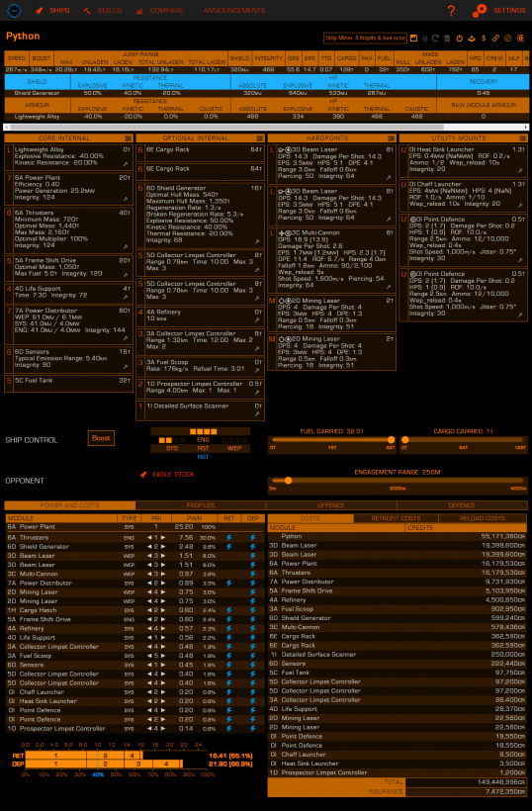The width and height of the screenshot is (532, 811).
Task: Click the Boost button
Action: pyautogui.click(x=101, y=438)
